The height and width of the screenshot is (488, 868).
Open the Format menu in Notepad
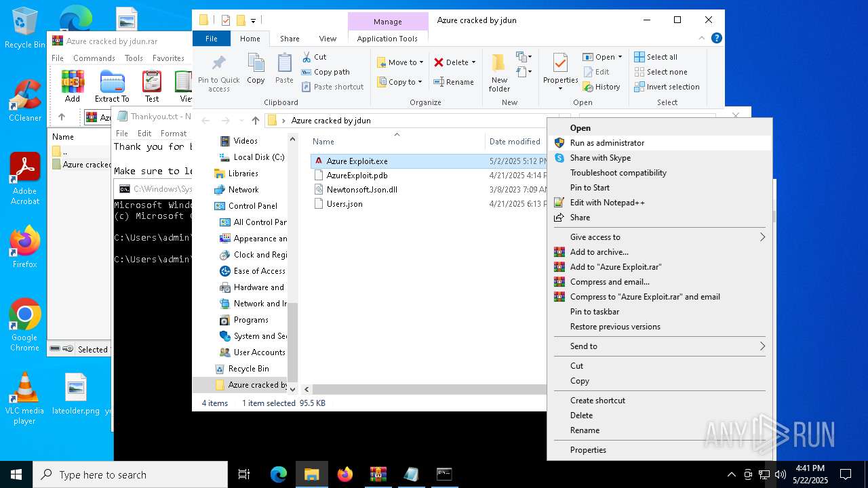174,134
